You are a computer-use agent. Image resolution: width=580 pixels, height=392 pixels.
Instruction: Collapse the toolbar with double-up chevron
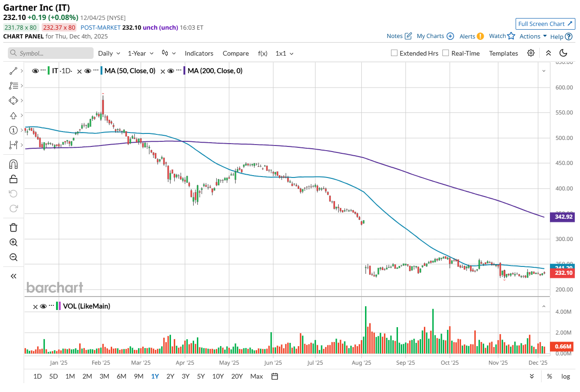pyautogui.click(x=548, y=53)
